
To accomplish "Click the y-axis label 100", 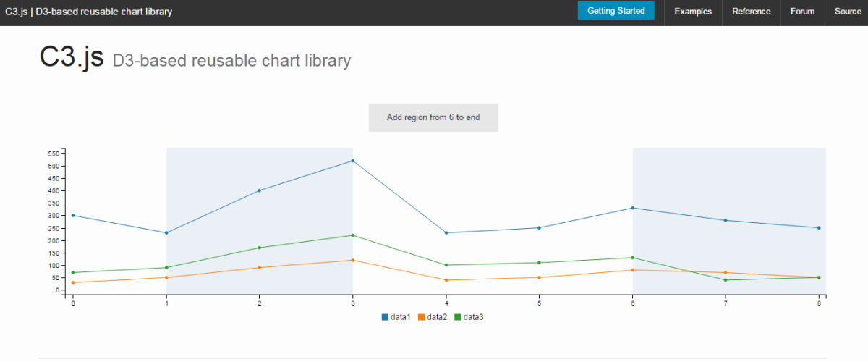I will click(x=53, y=265).
